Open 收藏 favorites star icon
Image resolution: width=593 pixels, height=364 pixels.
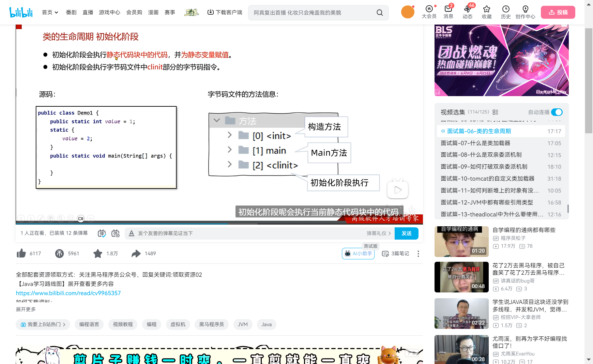[x=487, y=12]
